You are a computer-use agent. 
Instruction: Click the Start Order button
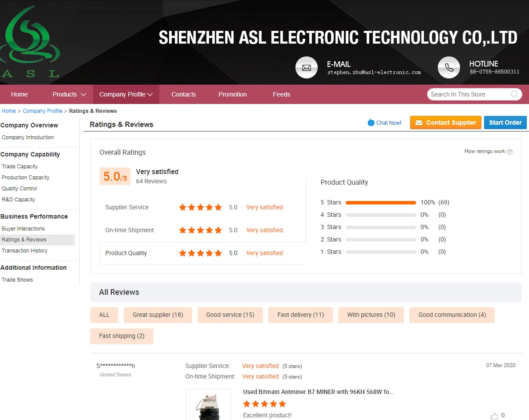coord(505,123)
